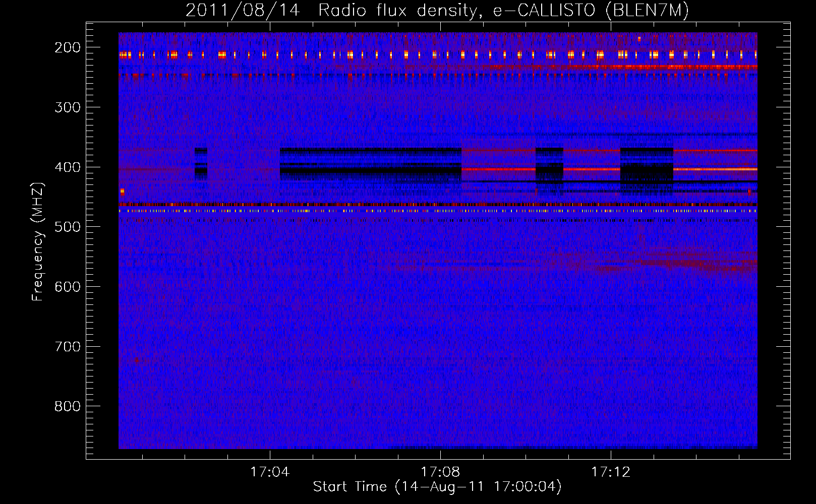Click the 17:04 time tick label
Viewport: 816px width, 504px height.
pyautogui.click(x=270, y=472)
